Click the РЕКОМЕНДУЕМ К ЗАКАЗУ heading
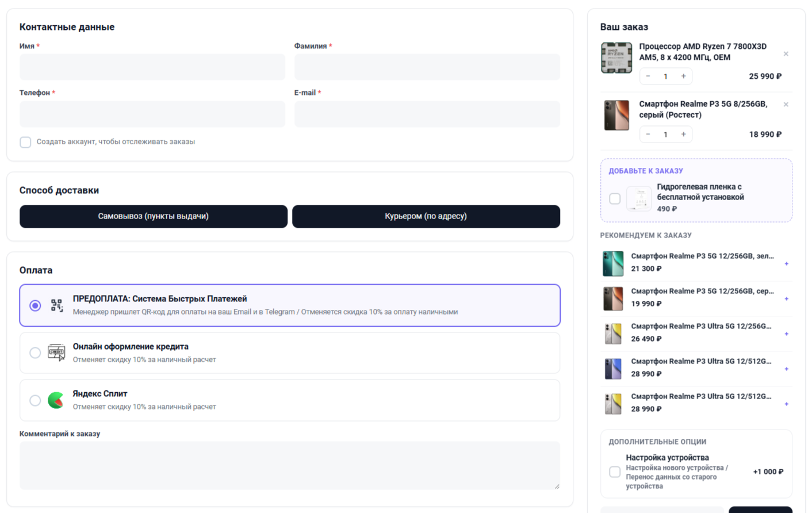The image size is (812, 513). (x=646, y=235)
